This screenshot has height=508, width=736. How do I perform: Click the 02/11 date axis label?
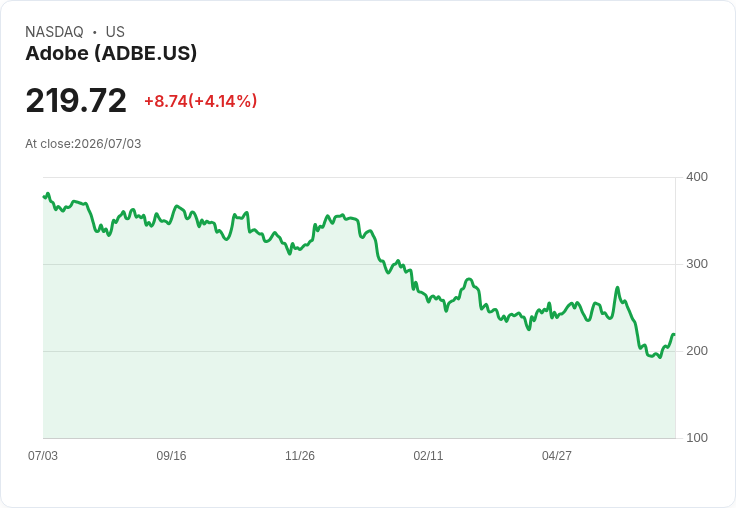pyautogui.click(x=428, y=455)
